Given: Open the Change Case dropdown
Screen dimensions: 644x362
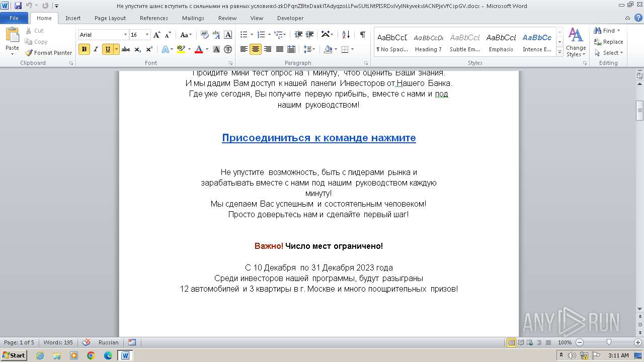Looking at the screenshot, I should coord(186,35).
